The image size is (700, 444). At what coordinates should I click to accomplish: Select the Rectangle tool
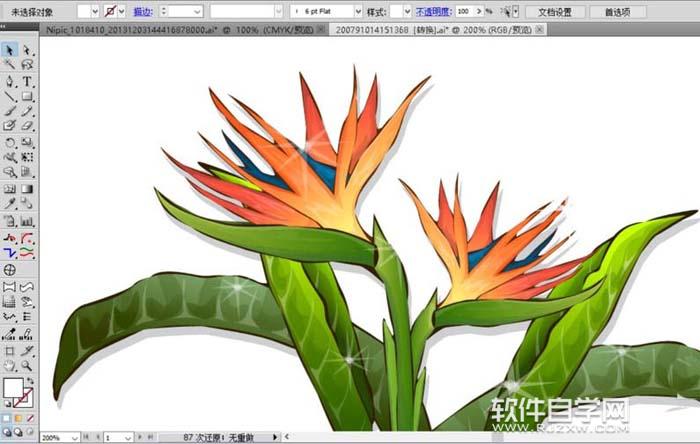click(x=27, y=96)
